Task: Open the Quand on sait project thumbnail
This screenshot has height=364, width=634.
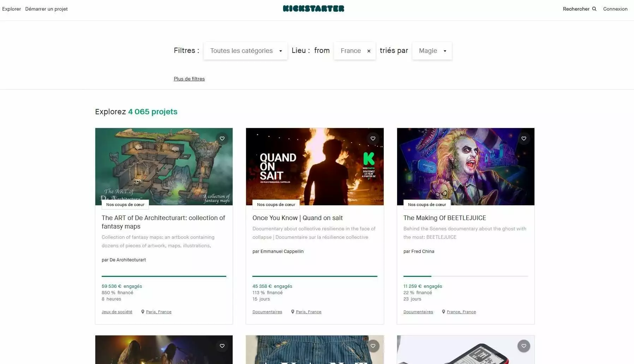Action: 315,166
